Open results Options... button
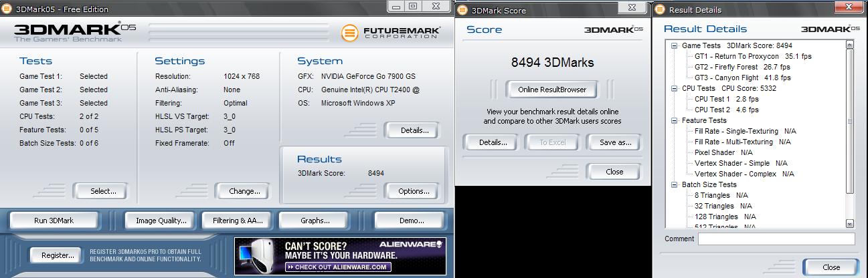The image size is (868, 278). (x=410, y=191)
